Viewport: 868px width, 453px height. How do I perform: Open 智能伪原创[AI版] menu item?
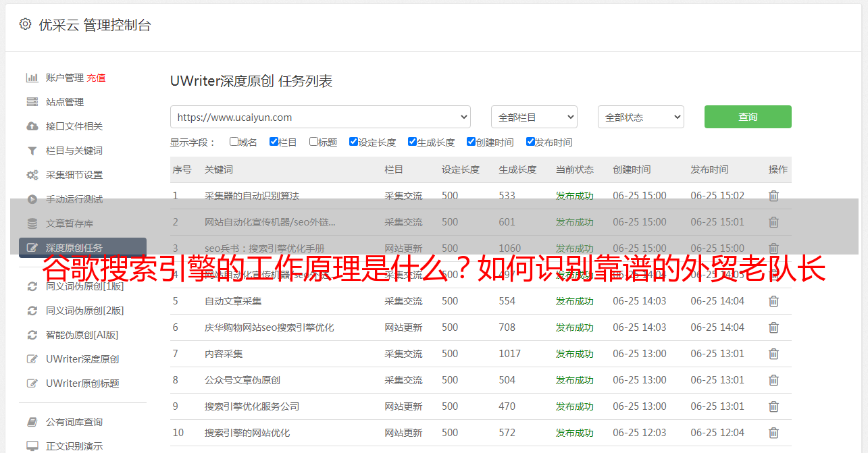pos(82,335)
